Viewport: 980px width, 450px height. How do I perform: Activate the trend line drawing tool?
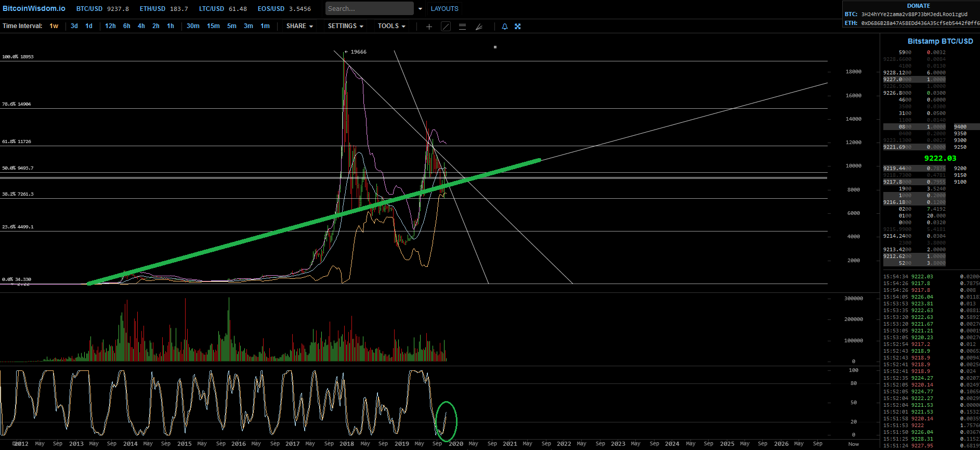pos(446,27)
